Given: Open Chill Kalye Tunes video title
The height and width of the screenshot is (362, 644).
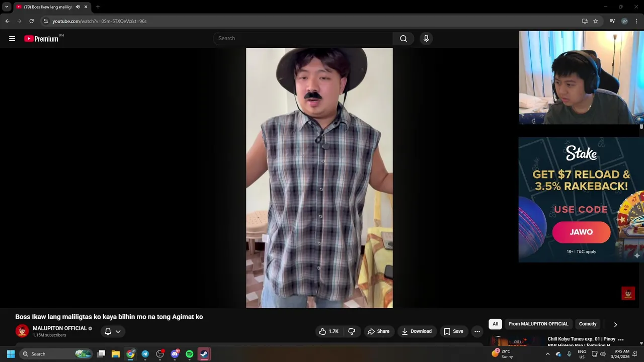Looking at the screenshot, I should [x=581, y=341].
